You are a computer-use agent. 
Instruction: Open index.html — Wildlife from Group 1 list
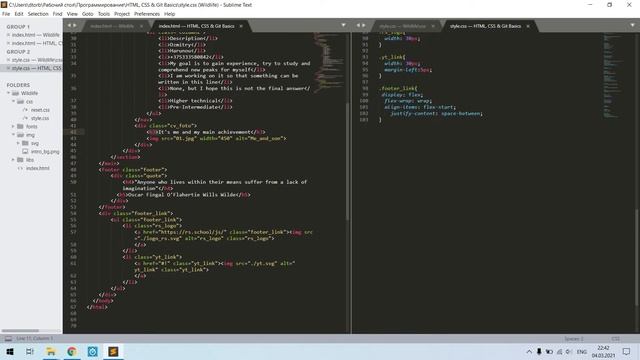[36, 35]
